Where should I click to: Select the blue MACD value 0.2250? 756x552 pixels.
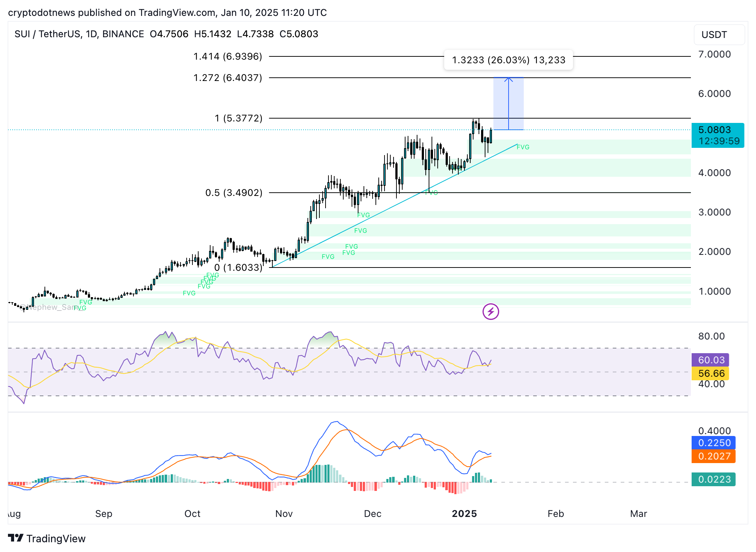tap(713, 442)
